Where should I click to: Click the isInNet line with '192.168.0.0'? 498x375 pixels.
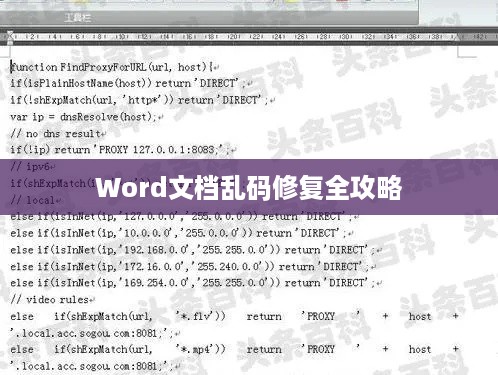click(x=196, y=250)
